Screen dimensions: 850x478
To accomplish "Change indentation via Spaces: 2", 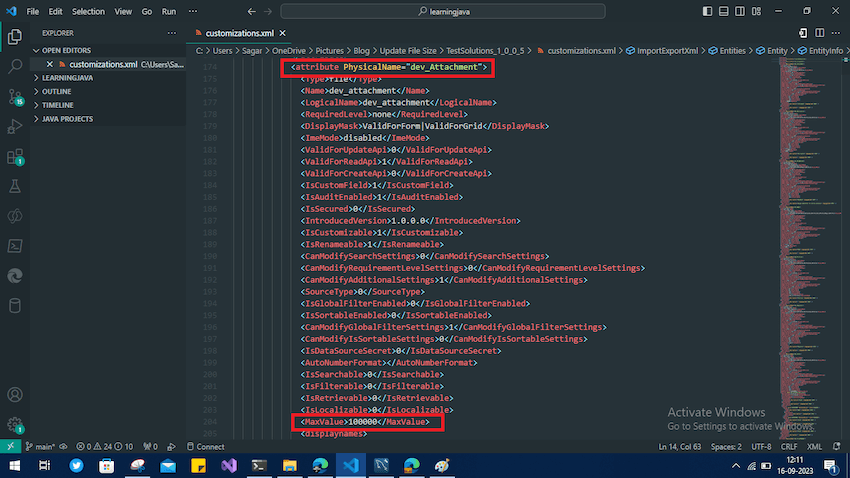I will pyautogui.click(x=726, y=447).
